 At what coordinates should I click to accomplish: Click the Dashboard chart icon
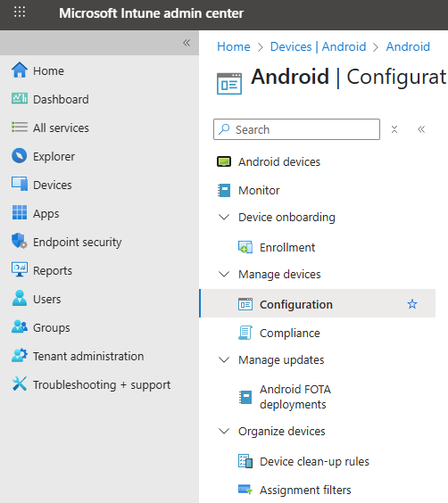point(20,98)
